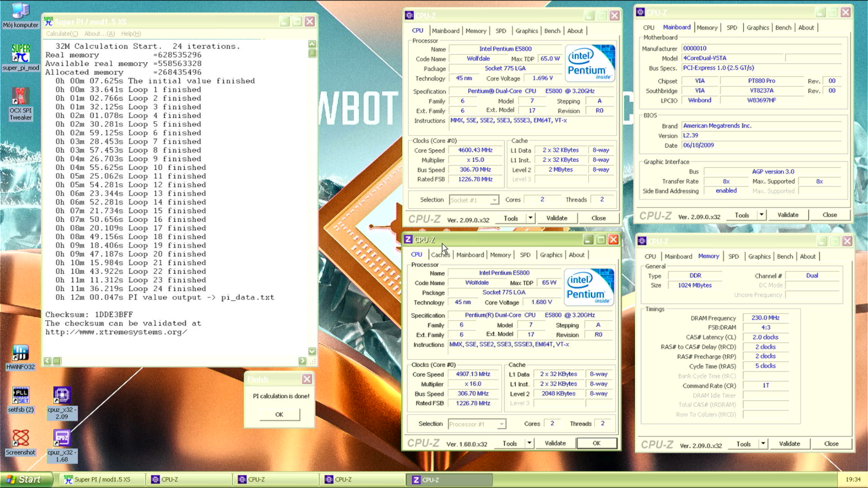Open Graphics tab in CPU-Z Mainboard window
This screenshot has width=868, height=488.
pos(758,28)
